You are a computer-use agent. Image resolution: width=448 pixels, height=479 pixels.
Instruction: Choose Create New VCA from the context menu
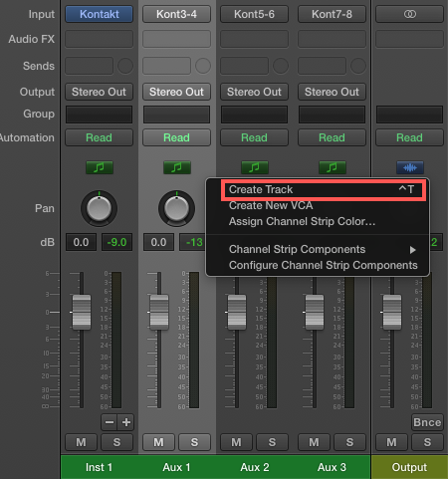pos(318,205)
